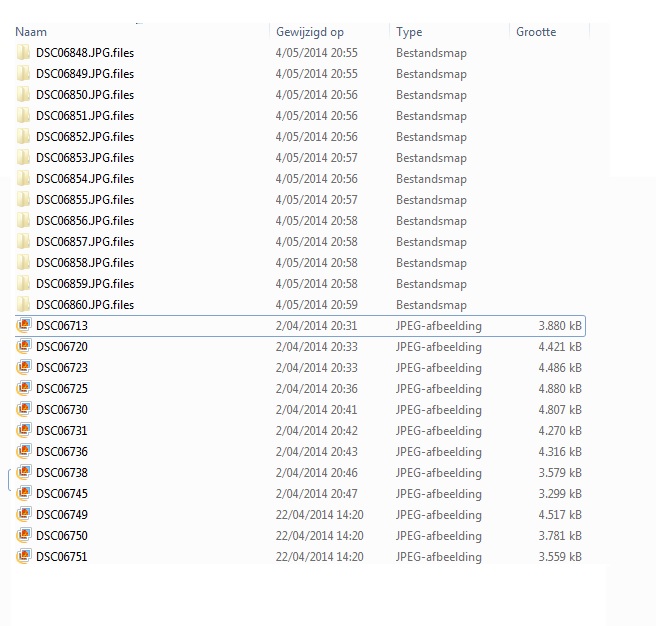Select the folder name DSC06856.JPG.files
Image resolution: width=656 pixels, height=626 pixels.
tap(85, 221)
